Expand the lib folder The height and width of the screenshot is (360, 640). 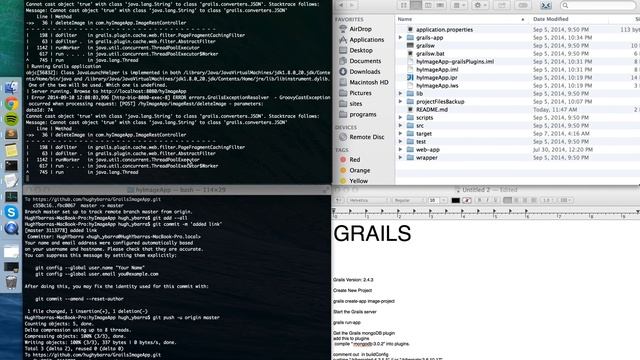pyautogui.click(x=400, y=93)
